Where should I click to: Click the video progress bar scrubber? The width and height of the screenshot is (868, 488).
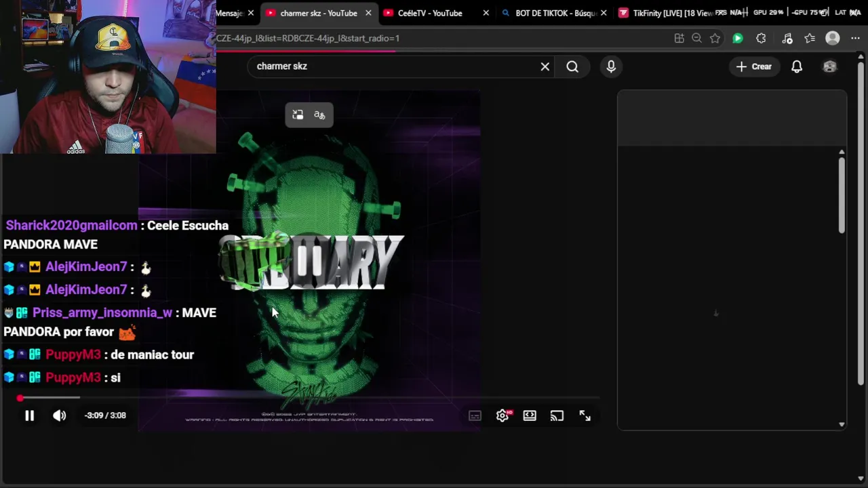point(20,398)
